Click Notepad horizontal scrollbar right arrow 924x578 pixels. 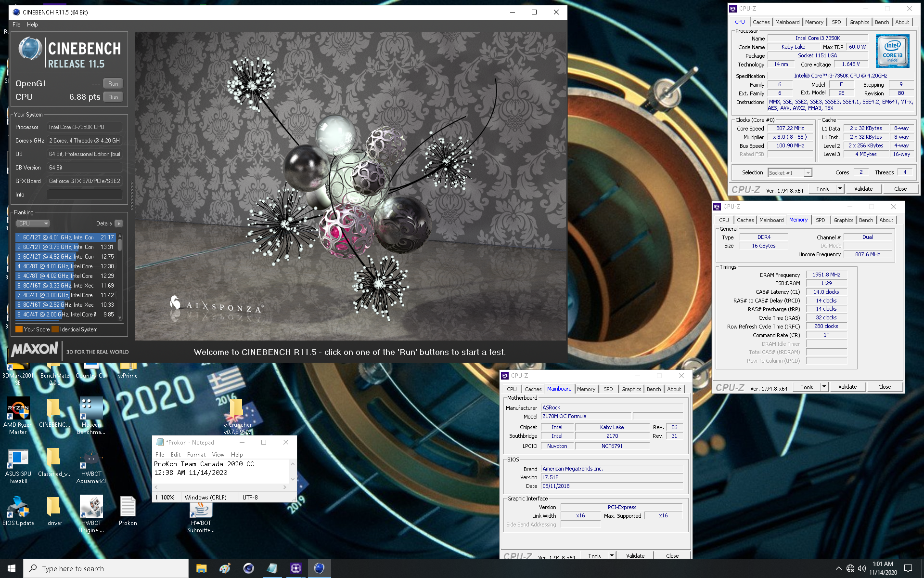click(285, 487)
